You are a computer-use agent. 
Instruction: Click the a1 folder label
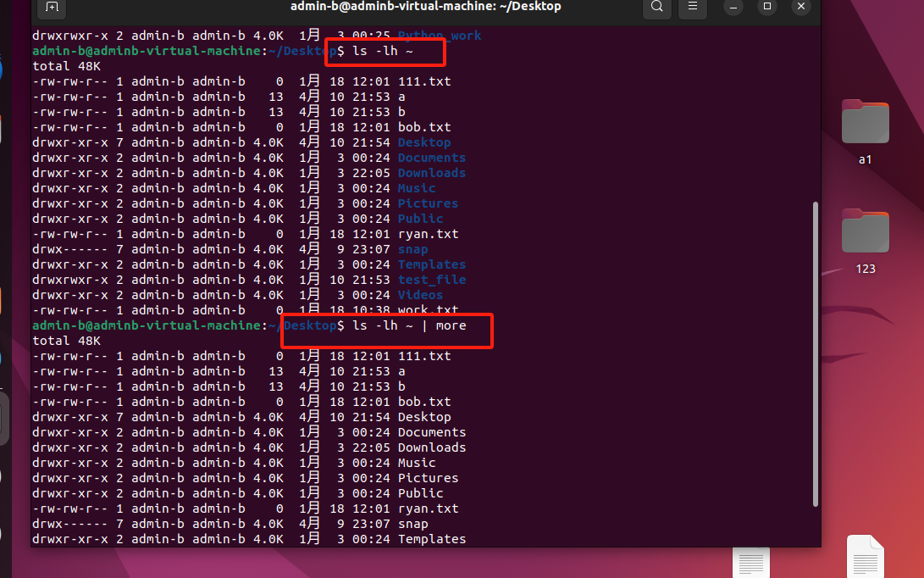pos(865,159)
